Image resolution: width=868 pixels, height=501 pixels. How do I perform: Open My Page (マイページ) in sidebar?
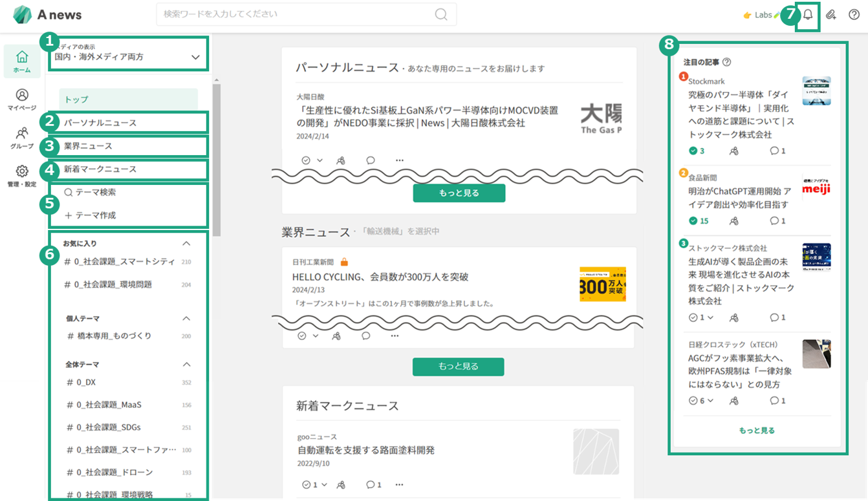[22, 100]
